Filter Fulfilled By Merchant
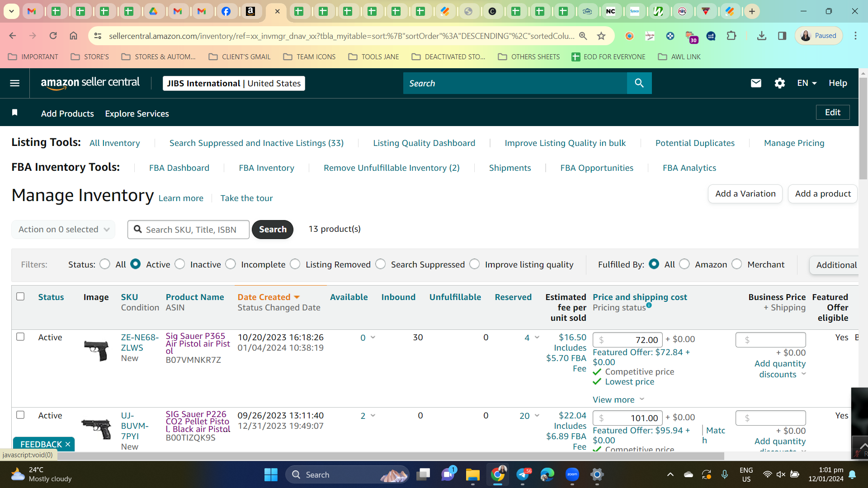This screenshot has width=868, height=488. 737,264
